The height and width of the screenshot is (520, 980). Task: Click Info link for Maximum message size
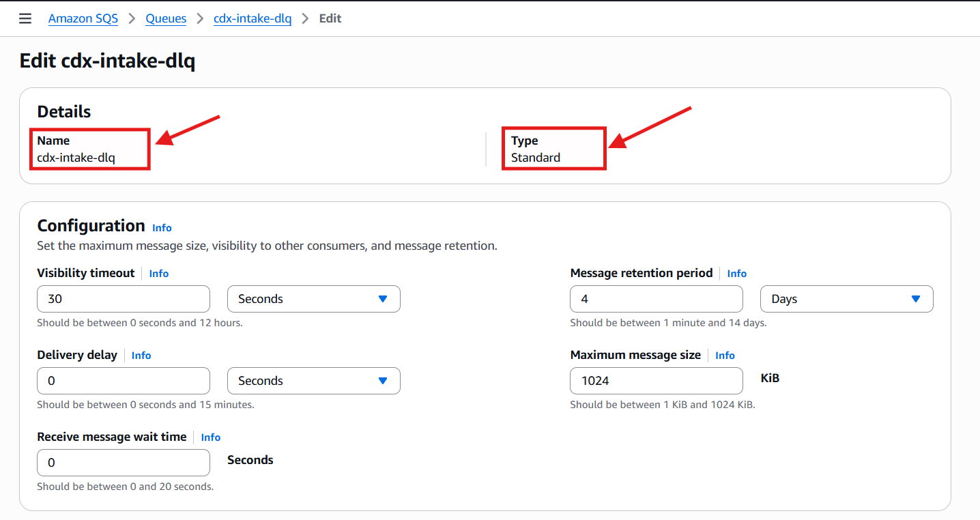(725, 356)
